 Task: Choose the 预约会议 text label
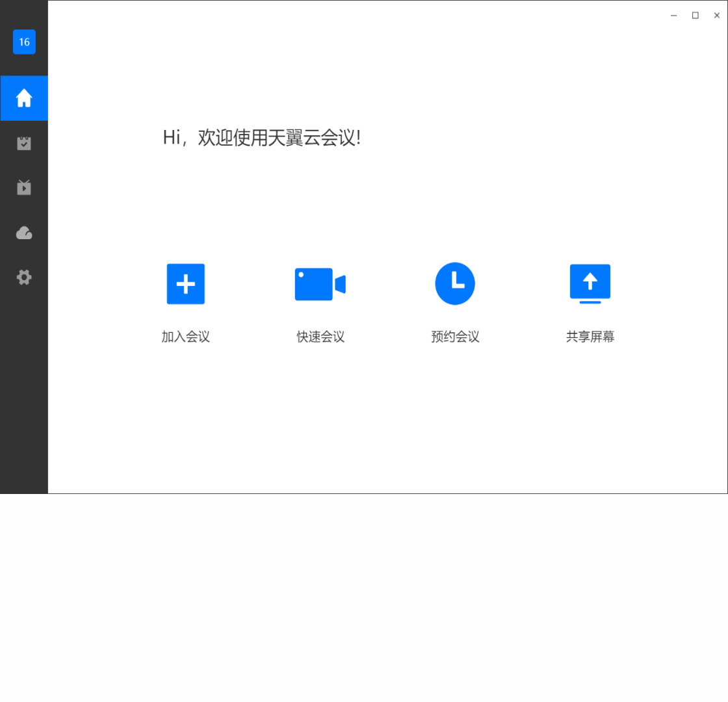pyautogui.click(x=455, y=337)
